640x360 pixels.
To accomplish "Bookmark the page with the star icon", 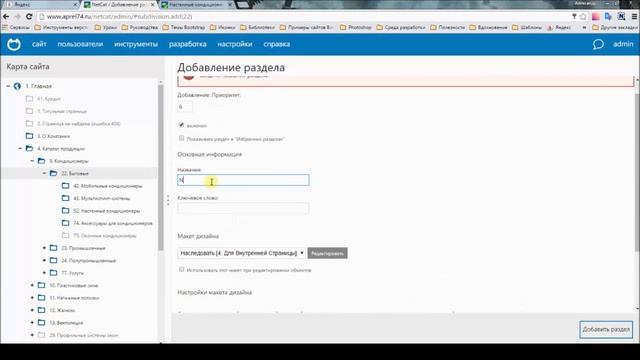I will coord(583,16).
